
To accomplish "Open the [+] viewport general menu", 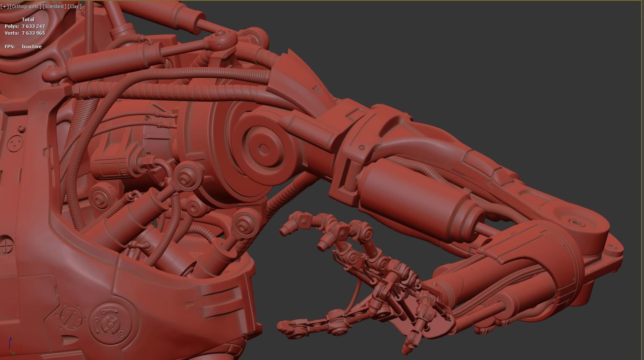I will point(5,6).
